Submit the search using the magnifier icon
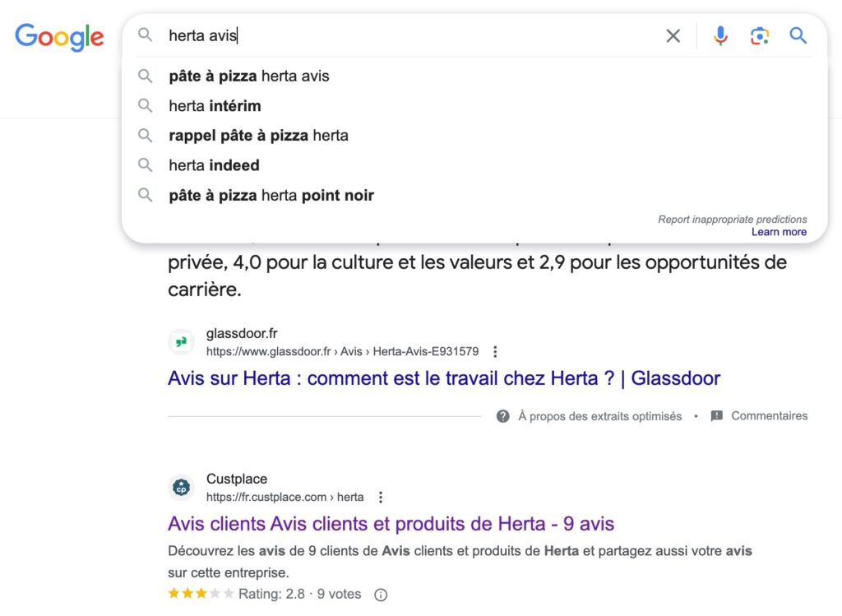842x616 pixels. (x=798, y=35)
